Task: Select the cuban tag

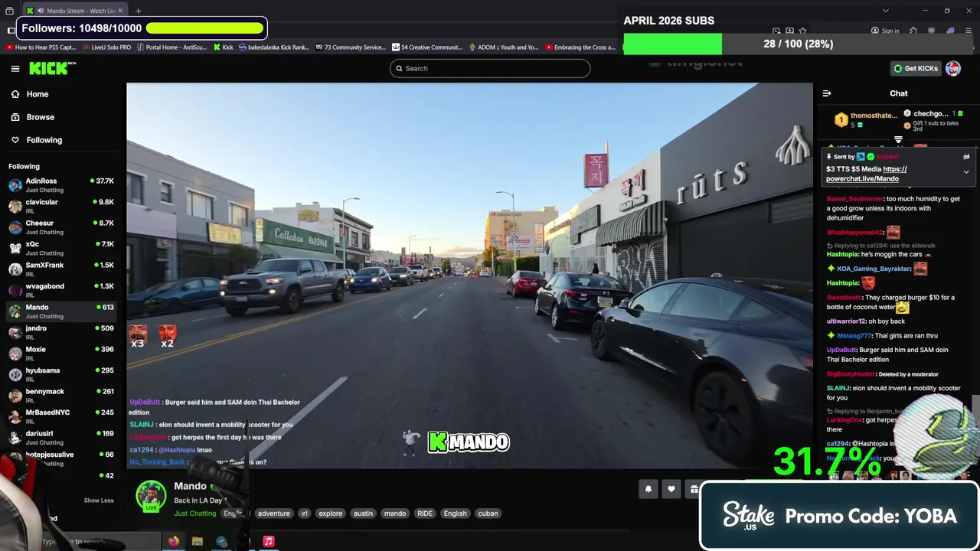Action: coord(488,514)
